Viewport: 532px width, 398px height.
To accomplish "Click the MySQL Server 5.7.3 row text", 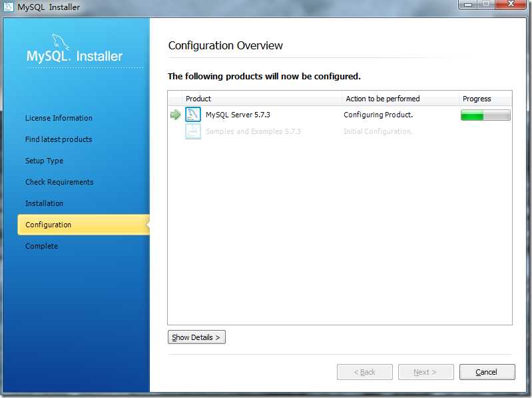I will point(238,115).
